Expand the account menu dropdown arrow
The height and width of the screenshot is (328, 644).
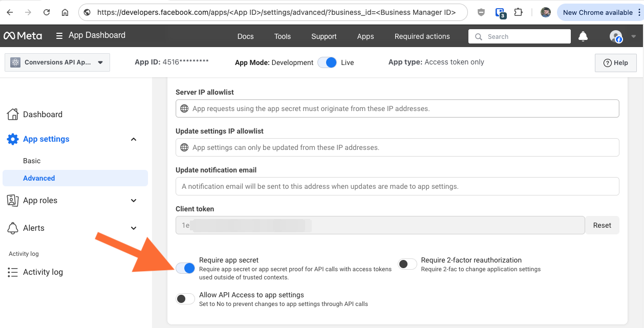633,36
